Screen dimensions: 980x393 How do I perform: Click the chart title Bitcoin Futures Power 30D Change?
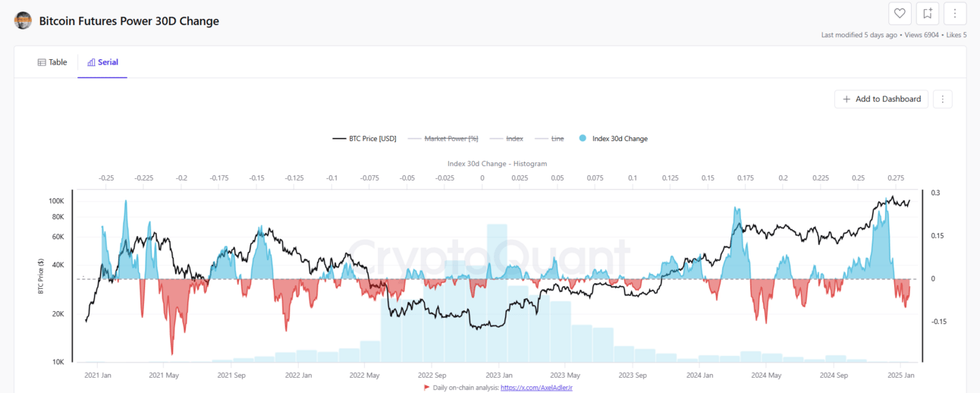point(129,21)
